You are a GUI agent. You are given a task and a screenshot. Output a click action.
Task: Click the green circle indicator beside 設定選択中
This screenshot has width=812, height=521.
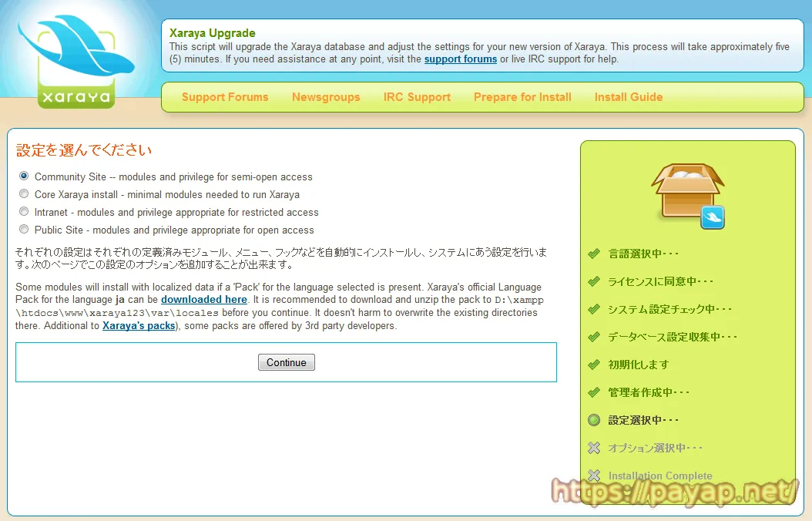[x=595, y=419]
